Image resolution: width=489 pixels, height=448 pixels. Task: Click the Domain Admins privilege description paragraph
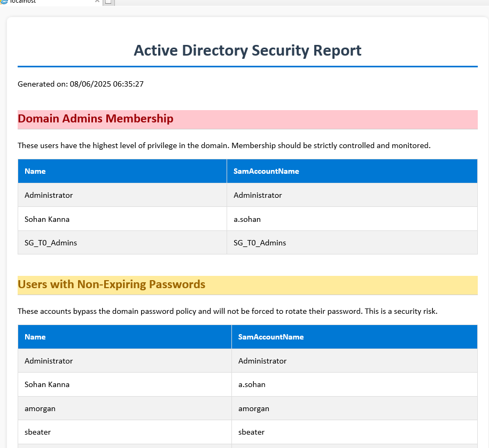pos(224,145)
